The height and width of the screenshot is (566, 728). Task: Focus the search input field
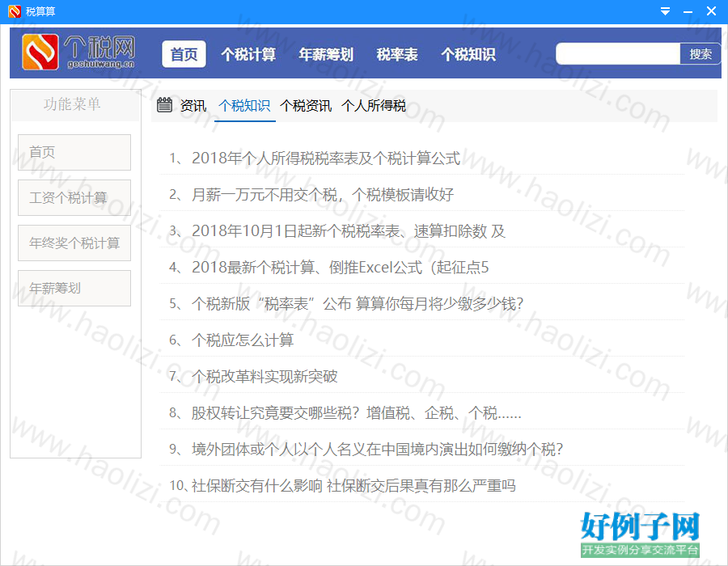pos(618,54)
